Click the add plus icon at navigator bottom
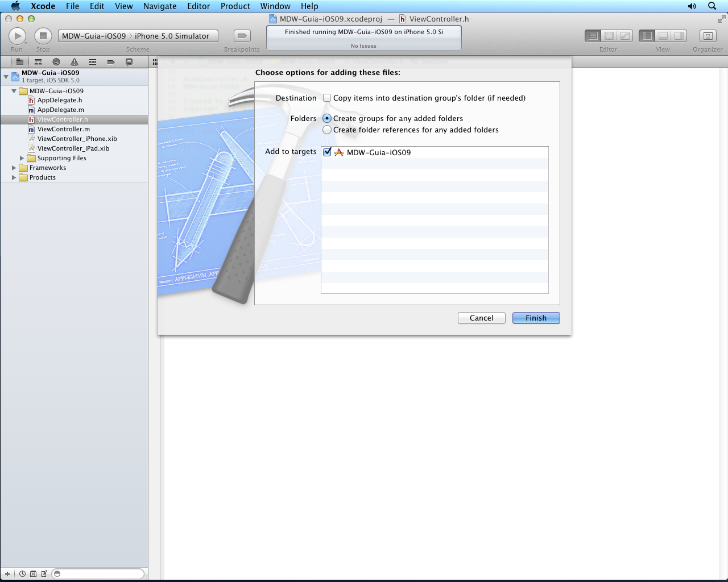728x582 pixels. (x=7, y=574)
